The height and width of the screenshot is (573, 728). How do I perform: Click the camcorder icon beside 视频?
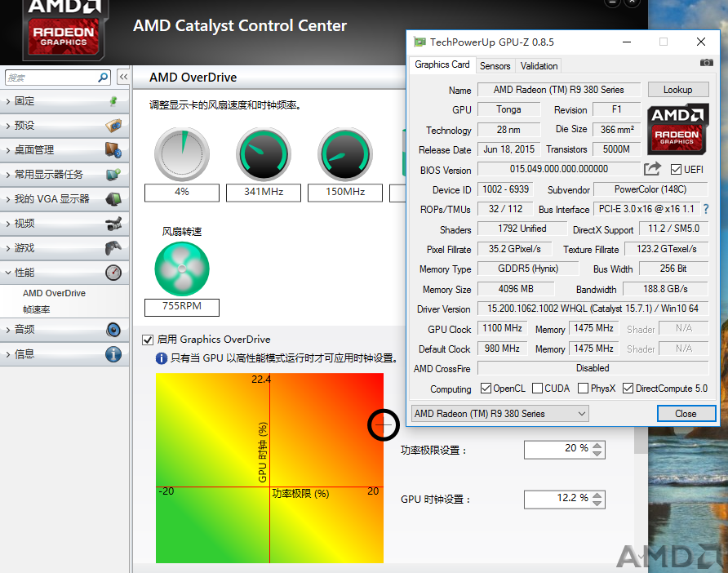(113, 224)
